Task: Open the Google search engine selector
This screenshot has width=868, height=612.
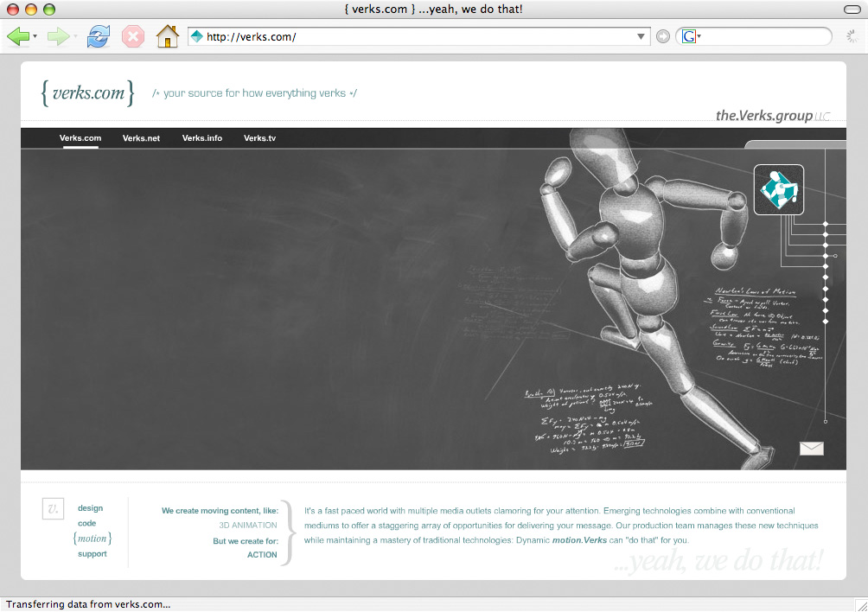Action: 692,36
